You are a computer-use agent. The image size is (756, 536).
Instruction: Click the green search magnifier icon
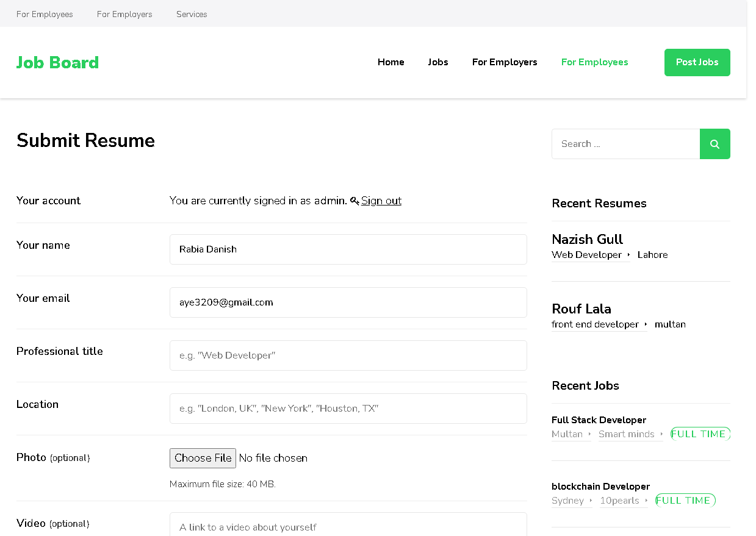click(715, 144)
